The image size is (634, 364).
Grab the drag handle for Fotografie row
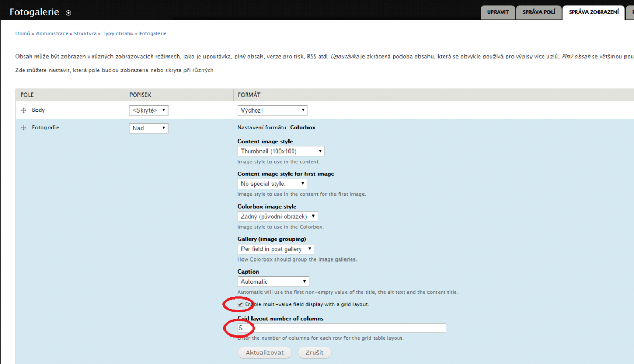pos(23,128)
